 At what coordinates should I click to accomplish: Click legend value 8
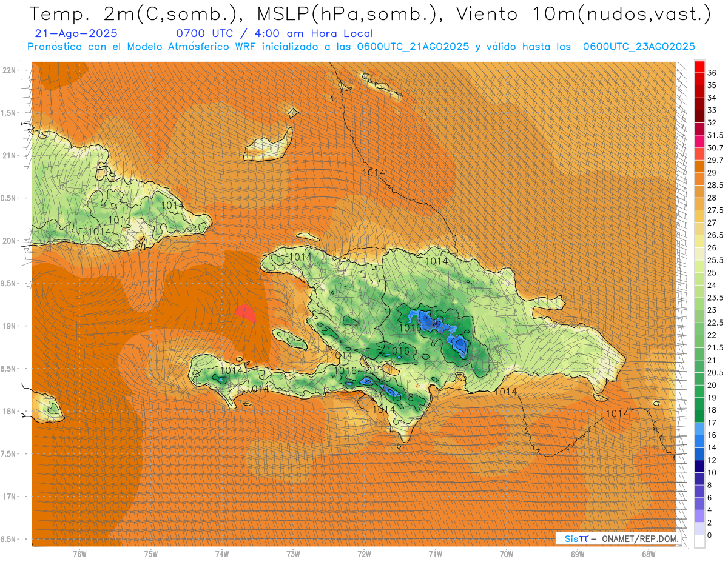710,485
